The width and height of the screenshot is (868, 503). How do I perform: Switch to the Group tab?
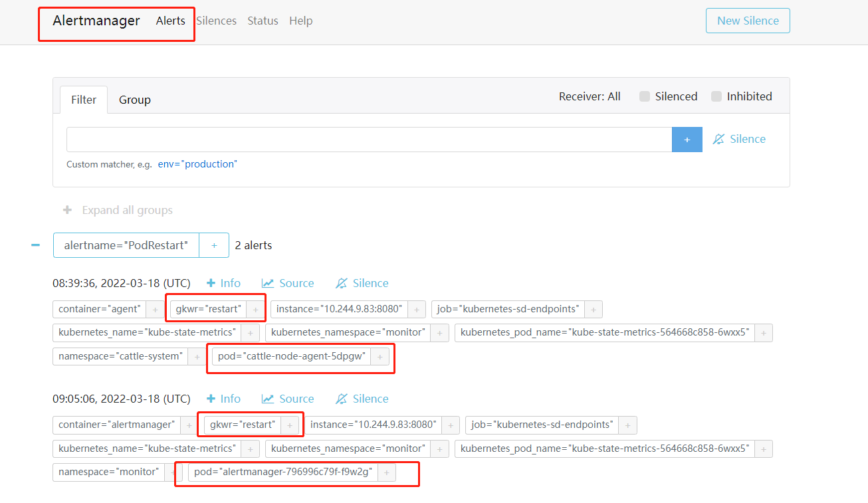tap(135, 100)
